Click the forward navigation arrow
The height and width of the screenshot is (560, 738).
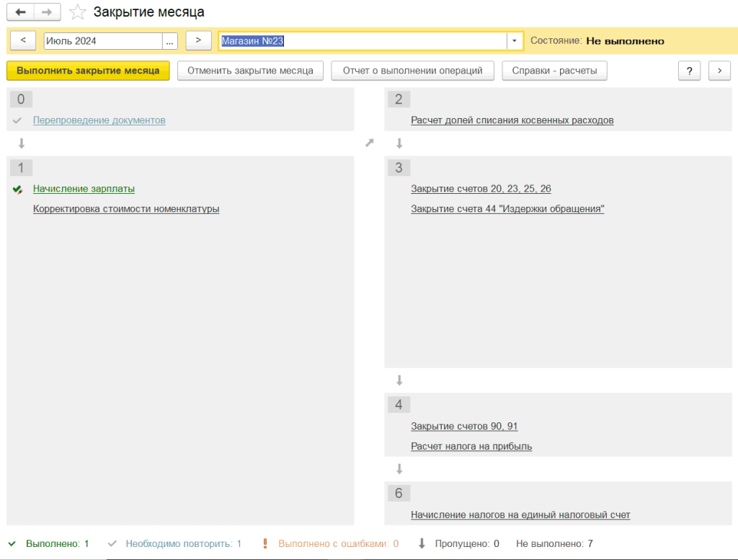pyautogui.click(x=46, y=12)
